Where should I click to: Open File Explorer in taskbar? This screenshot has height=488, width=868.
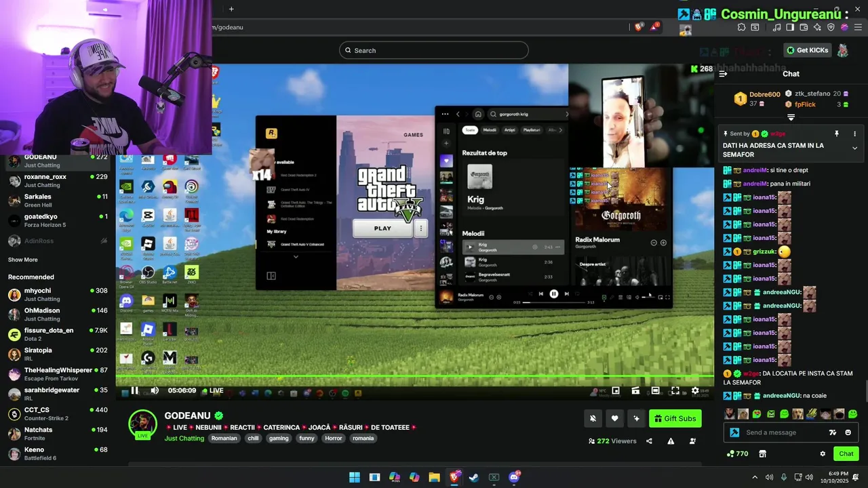434,477
